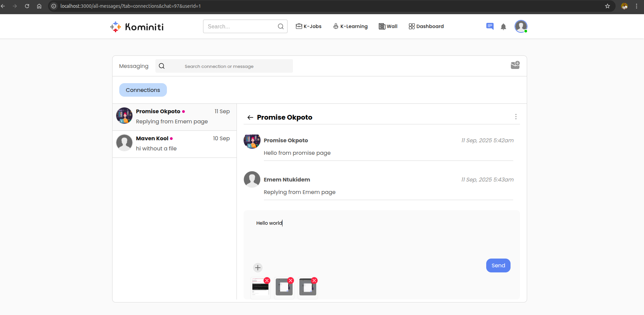Go to K-Jobs
This screenshot has width=644, height=315.
(308, 26)
